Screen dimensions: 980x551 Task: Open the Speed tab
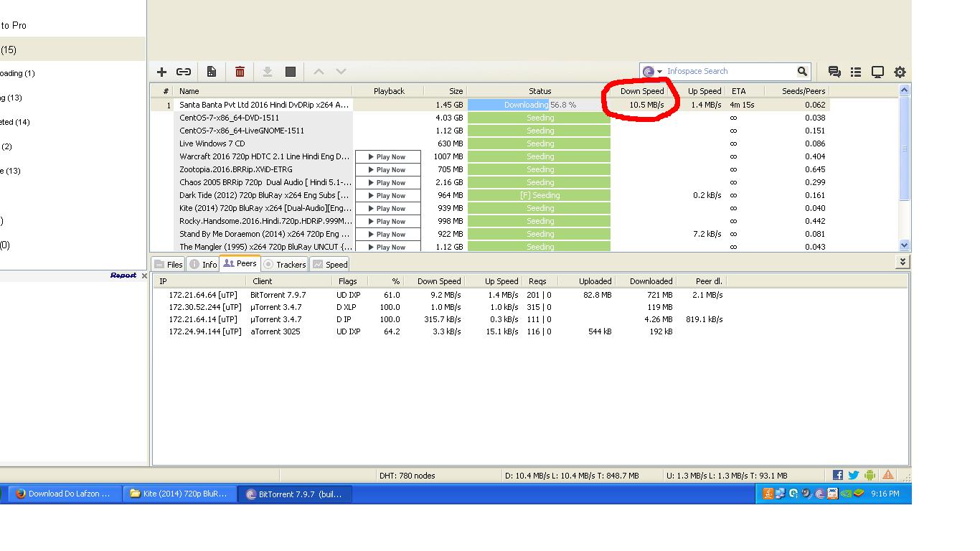click(x=330, y=265)
